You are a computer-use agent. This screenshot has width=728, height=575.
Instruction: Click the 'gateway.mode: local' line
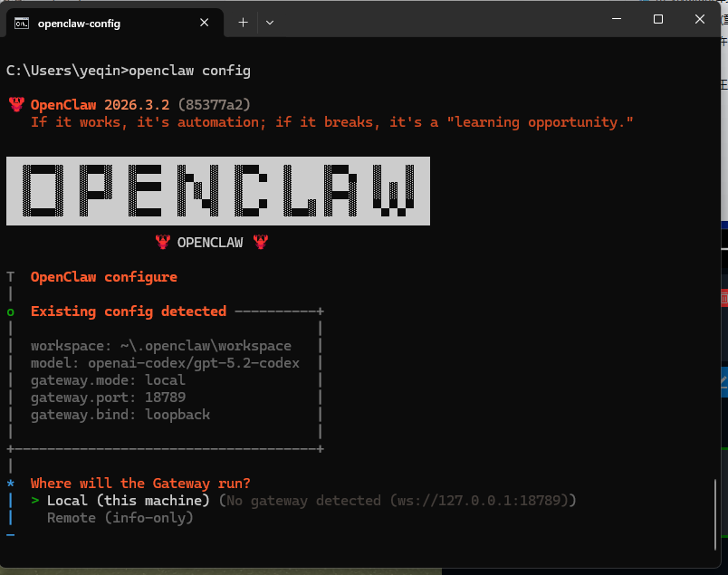click(x=108, y=380)
